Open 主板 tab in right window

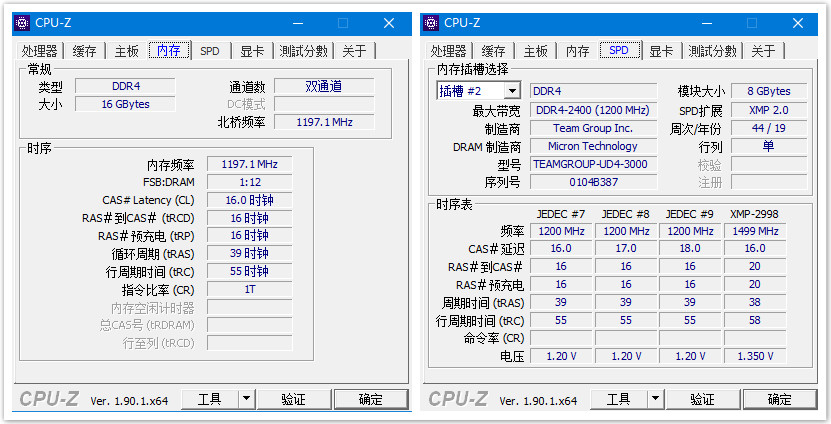pyautogui.click(x=536, y=51)
